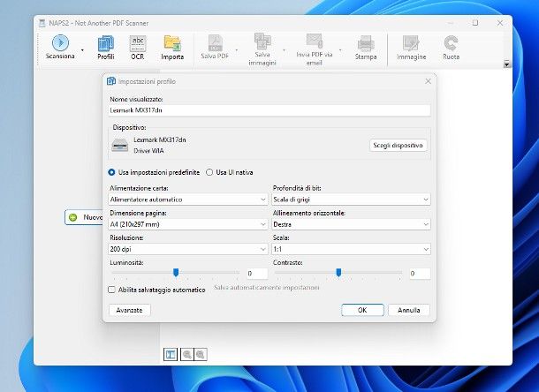Click the Scansiona scan icon
Viewport: 539px width, 392px height.
[60, 42]
